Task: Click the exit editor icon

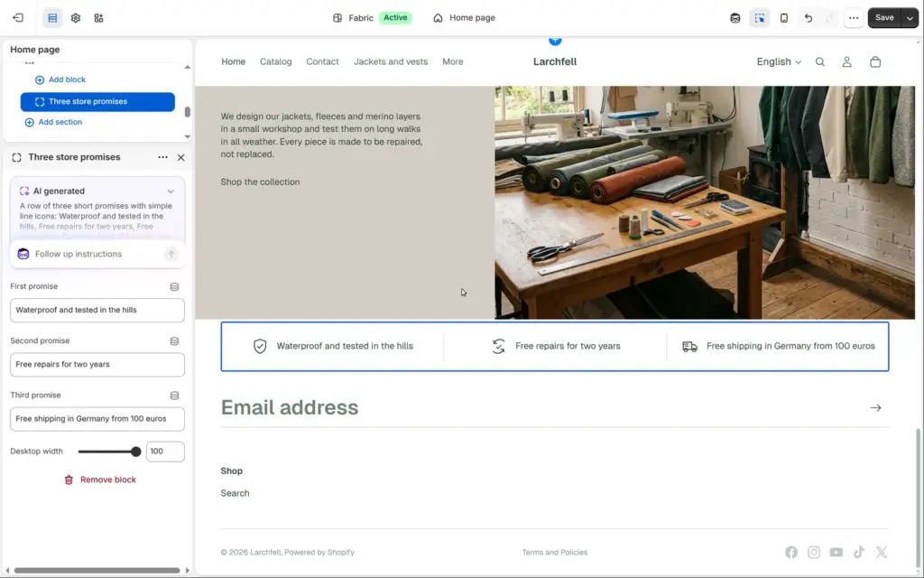Action: 18,18
